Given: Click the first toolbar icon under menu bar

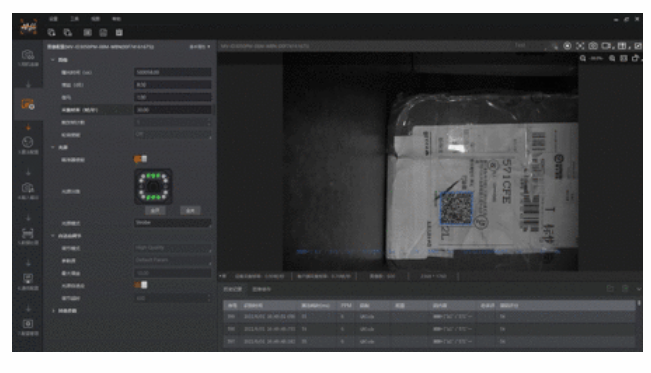Looking at the screenshot, I should pyautogui.click(x=51, y=32).
